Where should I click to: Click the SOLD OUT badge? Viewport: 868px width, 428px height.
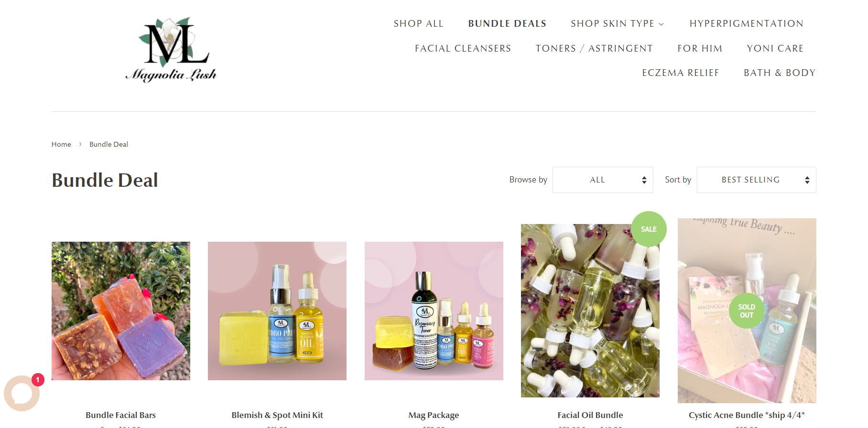(747, 311)
